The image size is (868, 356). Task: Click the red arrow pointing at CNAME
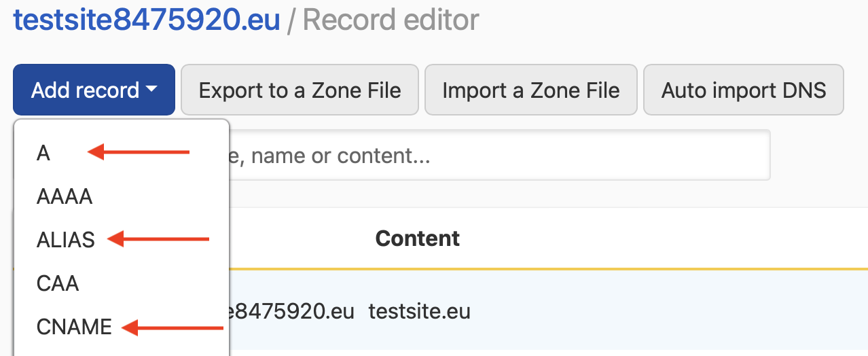click(172, 329)
